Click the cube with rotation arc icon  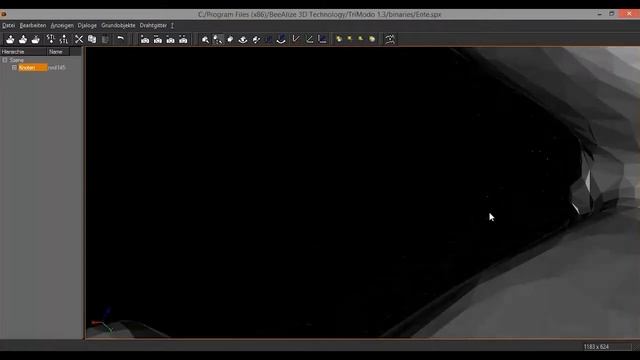243,39
